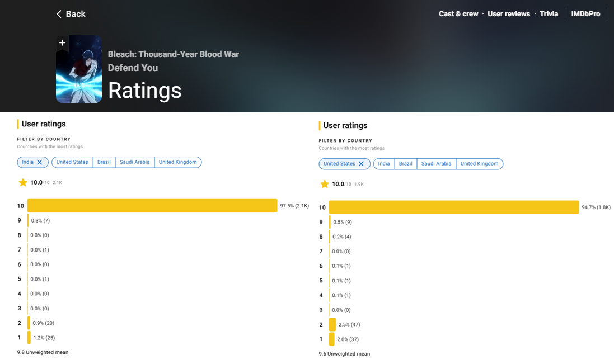Click the '0.5% (9)' rating 9 value

pyautogui.click(x=342, y=223)
